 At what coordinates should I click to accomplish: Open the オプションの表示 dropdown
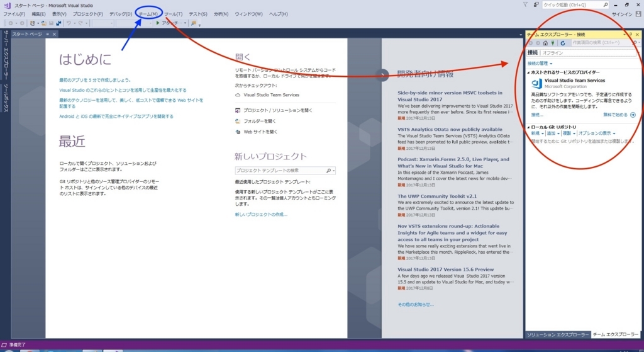597,133
